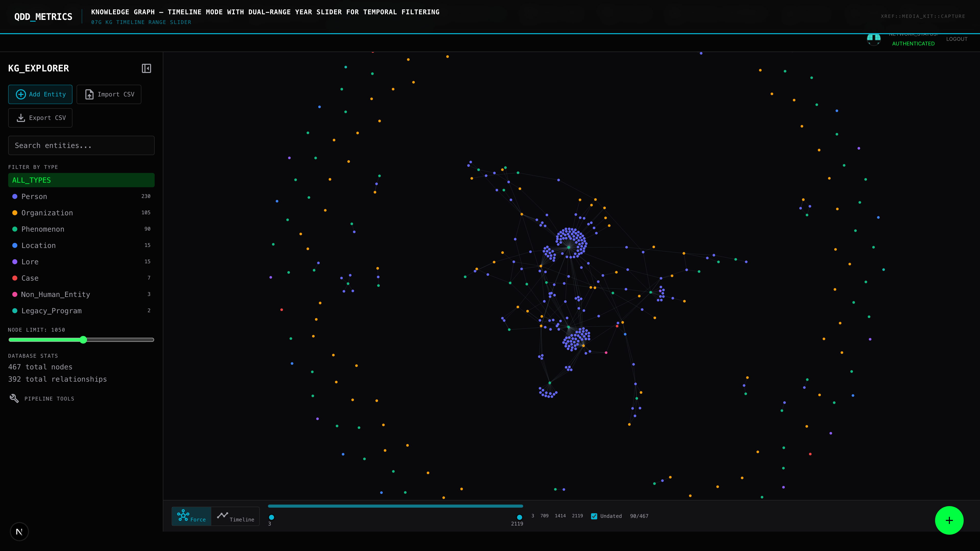980x551 pixels.
Task: Open Pipeline Tools wrench icon
Action: [14, 398]
